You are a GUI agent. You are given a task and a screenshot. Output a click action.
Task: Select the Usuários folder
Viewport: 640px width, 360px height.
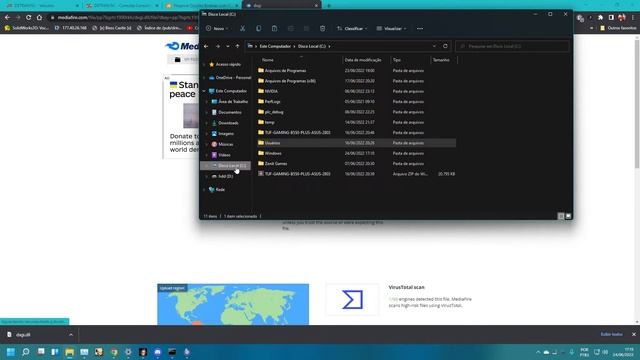point(272,143)
